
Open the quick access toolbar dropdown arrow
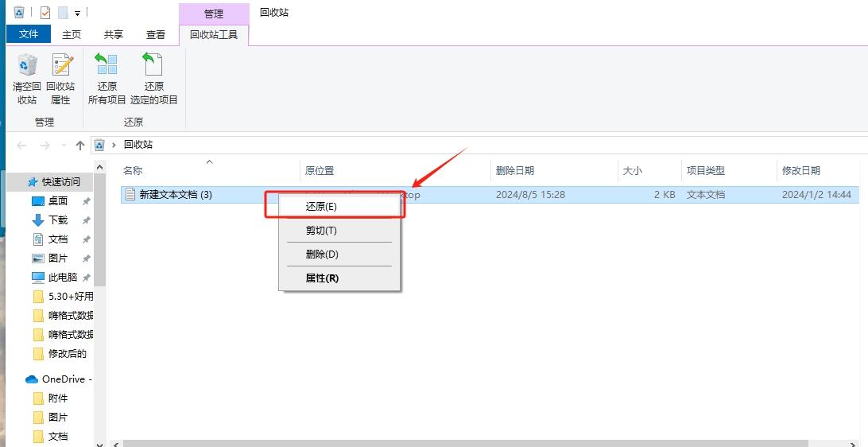click(x=78, y=13)
